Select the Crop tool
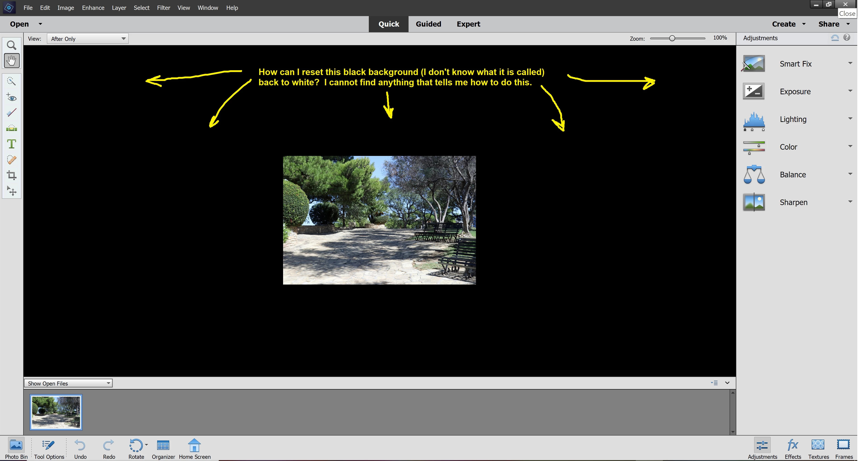This screenshot has height=461, width=868. (11, 175)
